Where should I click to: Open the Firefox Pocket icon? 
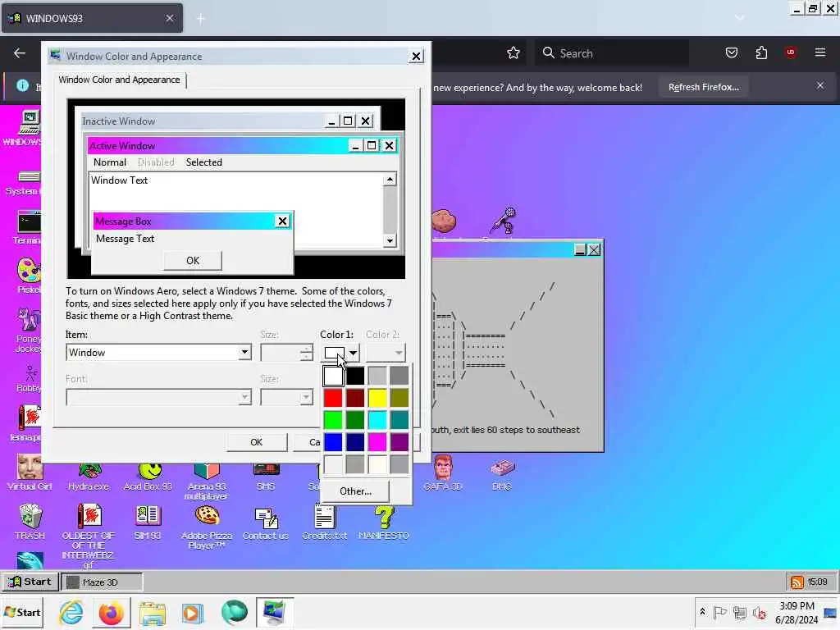(732, 52)
